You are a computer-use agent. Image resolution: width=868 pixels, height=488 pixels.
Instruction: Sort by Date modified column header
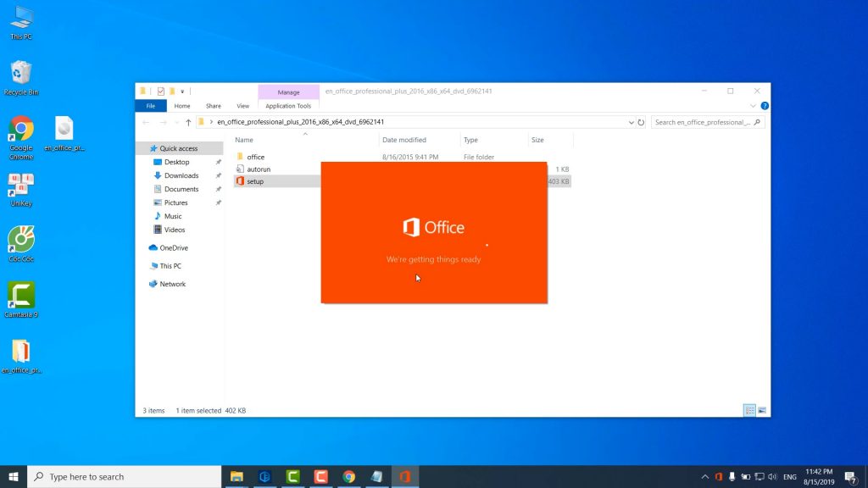[420, 140]
